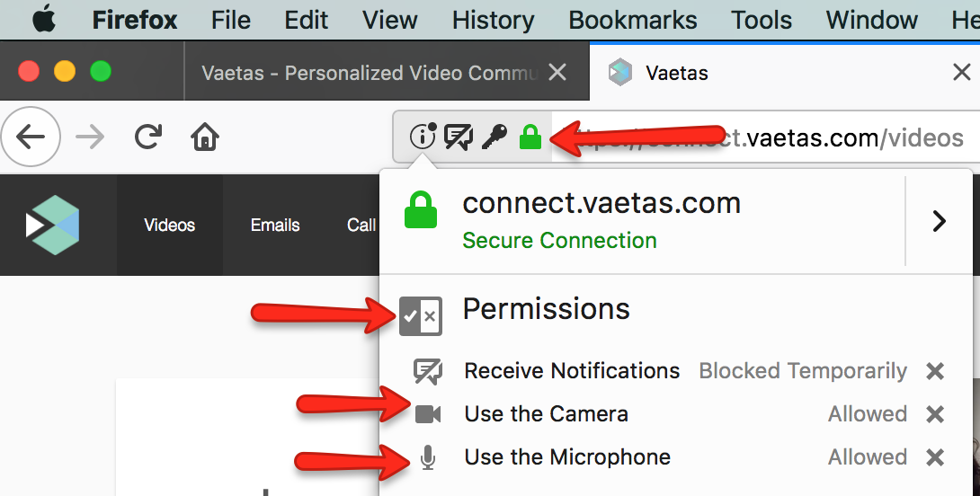Click the notifications blocked icon in address bar
This screenshot has height=496, width=980.
(x=459, y=137)
